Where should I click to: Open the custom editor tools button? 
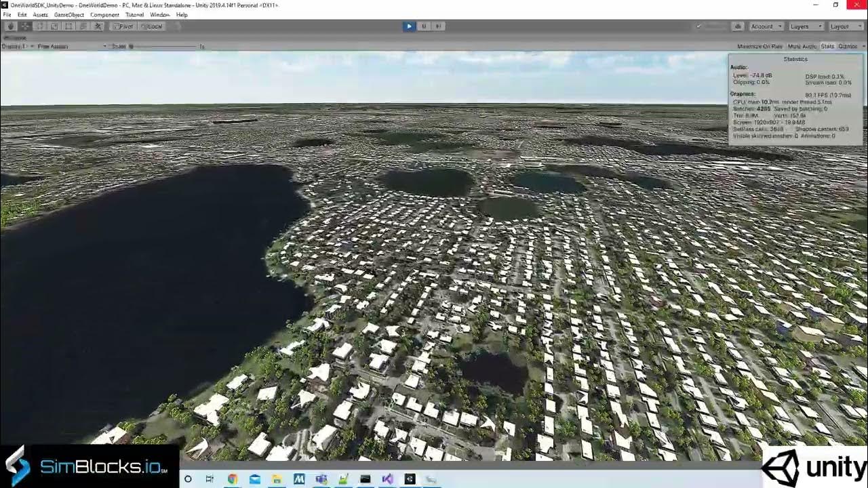pyautogui.click(x=98, y=26)
